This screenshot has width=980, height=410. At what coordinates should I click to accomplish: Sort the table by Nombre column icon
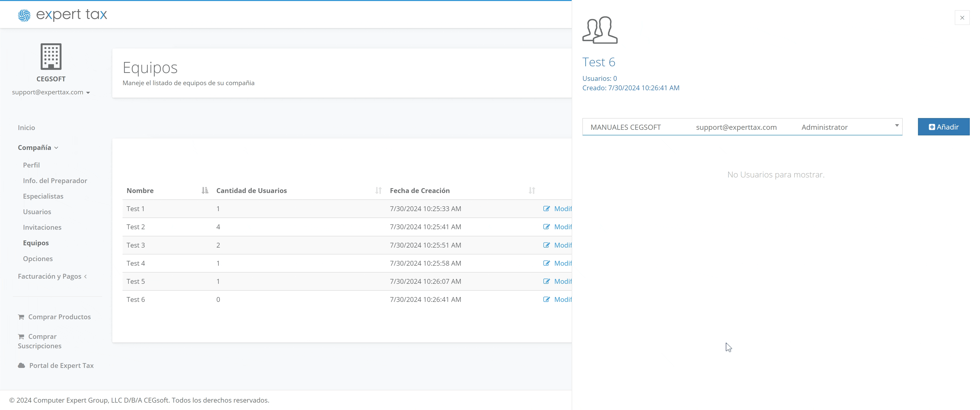click(205, 190)
